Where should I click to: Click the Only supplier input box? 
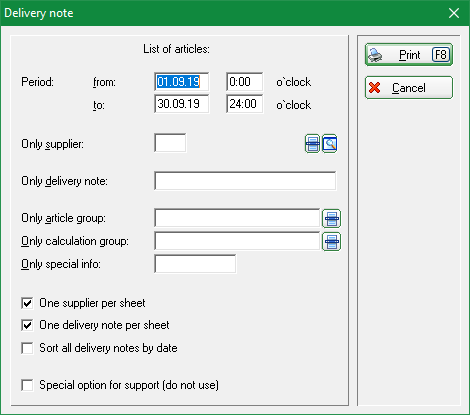tap(170, 143)
